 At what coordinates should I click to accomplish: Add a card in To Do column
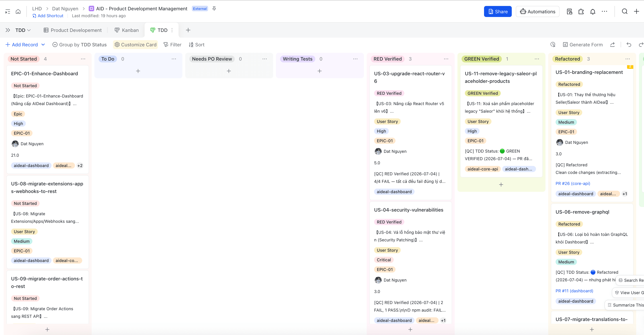138,71
